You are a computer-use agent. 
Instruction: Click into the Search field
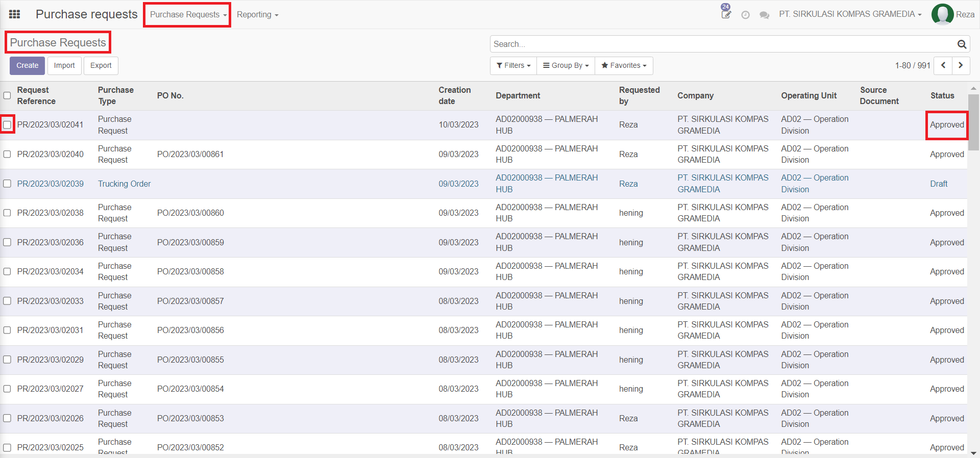[x=723, y=44]
